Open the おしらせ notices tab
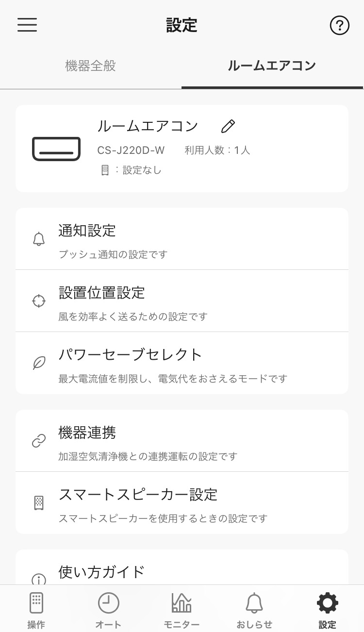 pyautogui.click(x=254, y=610)
